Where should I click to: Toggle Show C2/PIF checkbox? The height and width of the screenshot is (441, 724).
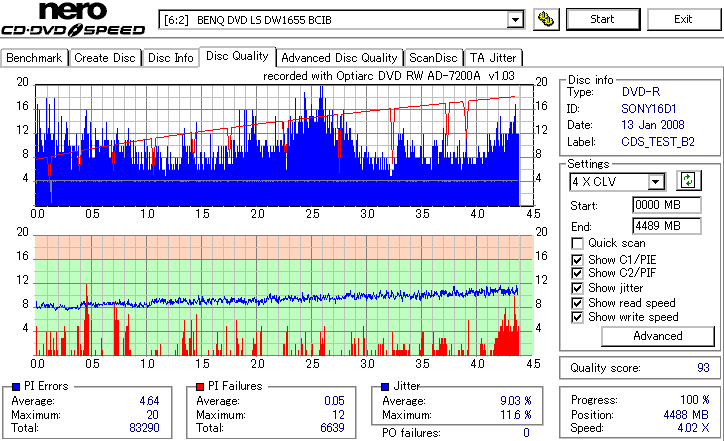click(x=577, y=273)
